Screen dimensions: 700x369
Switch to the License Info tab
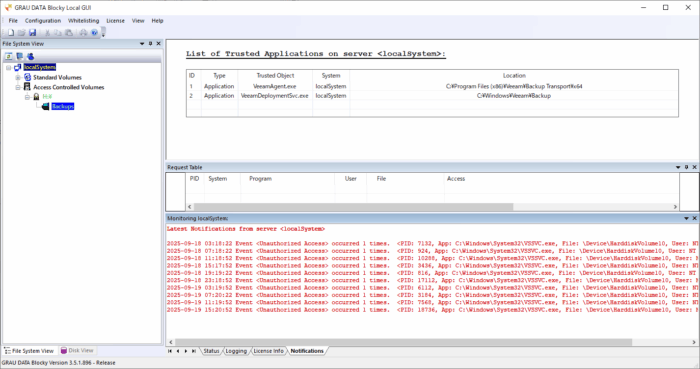tap(268, 351)
